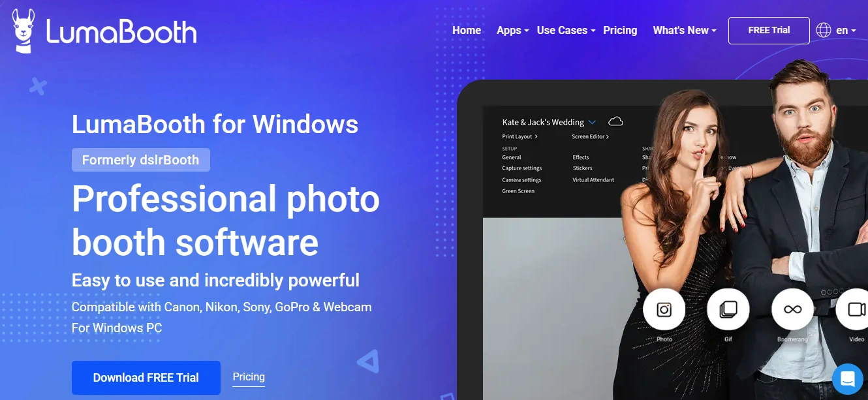The height and width of the screenshot is (400, 868).
Task: Select Effects option
Action: click(x=581, y=157)
